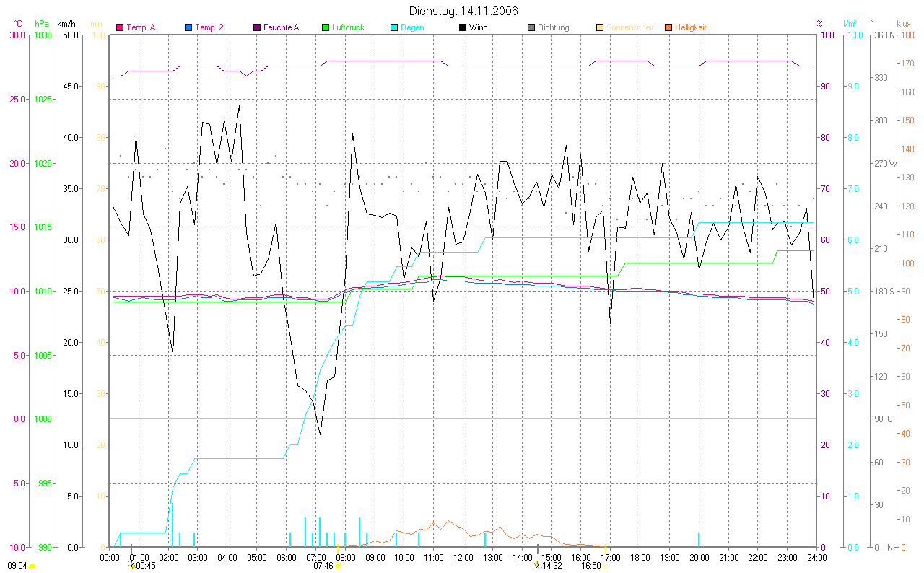924x573 pixels.
Task: Click the 'l/m²' axis unit label
Action: tap(849, 24)
